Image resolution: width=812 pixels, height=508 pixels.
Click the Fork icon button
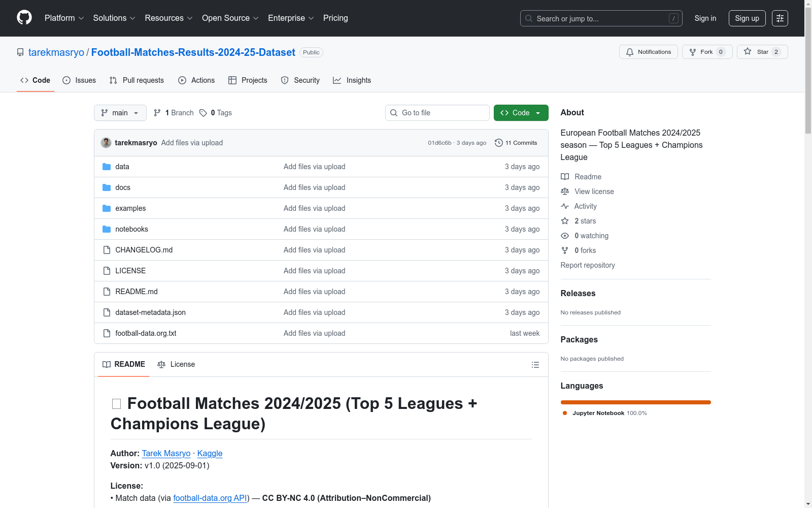(x=707, y=52)
